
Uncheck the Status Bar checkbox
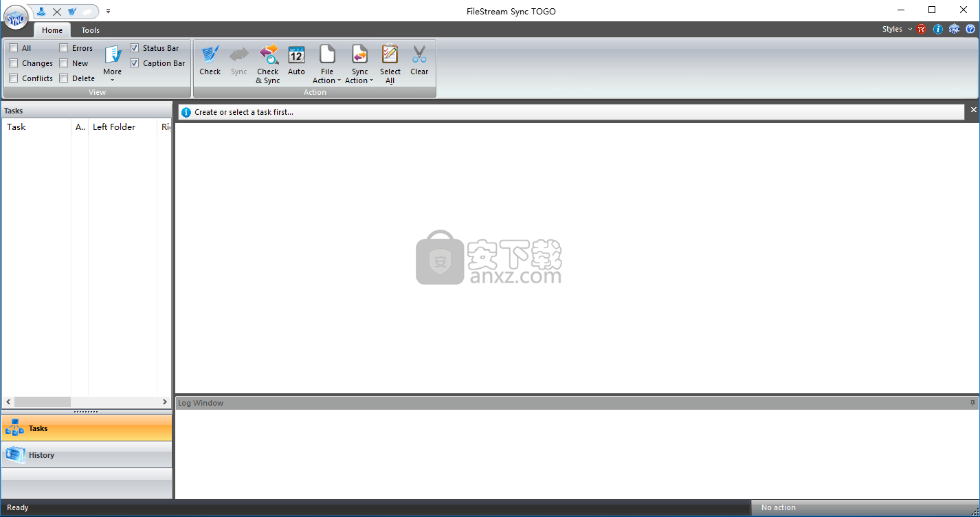click(135, 48)
